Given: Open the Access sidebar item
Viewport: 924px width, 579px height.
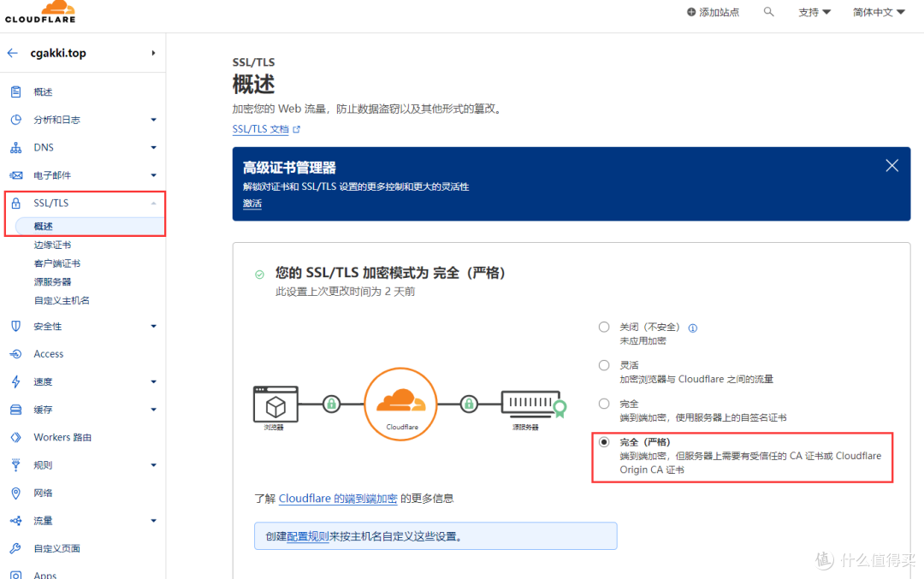Looking at the screenshot, I should (48, 354).
